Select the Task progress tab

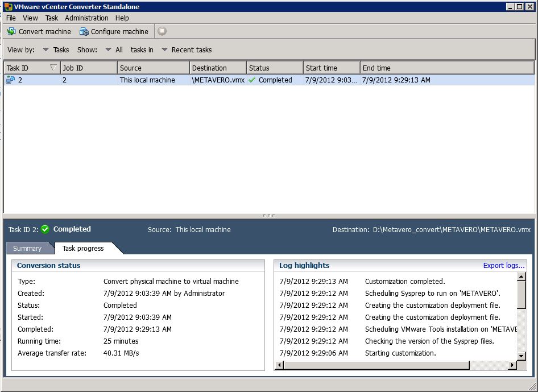tap(83, 248)
